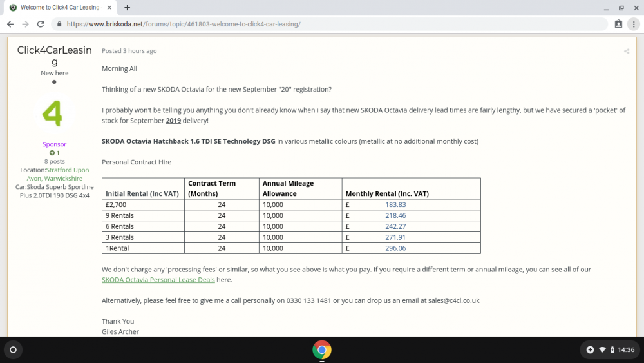
Task: Open the Stratford Upon Avon location link
Action: [x=57, y=174]
